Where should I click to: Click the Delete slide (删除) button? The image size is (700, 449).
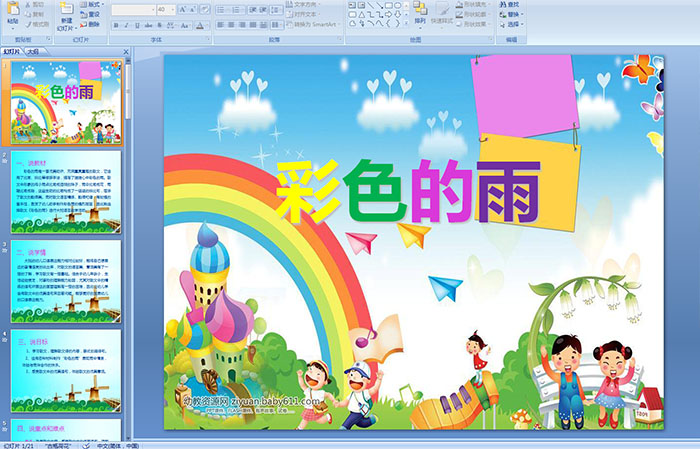90,24
